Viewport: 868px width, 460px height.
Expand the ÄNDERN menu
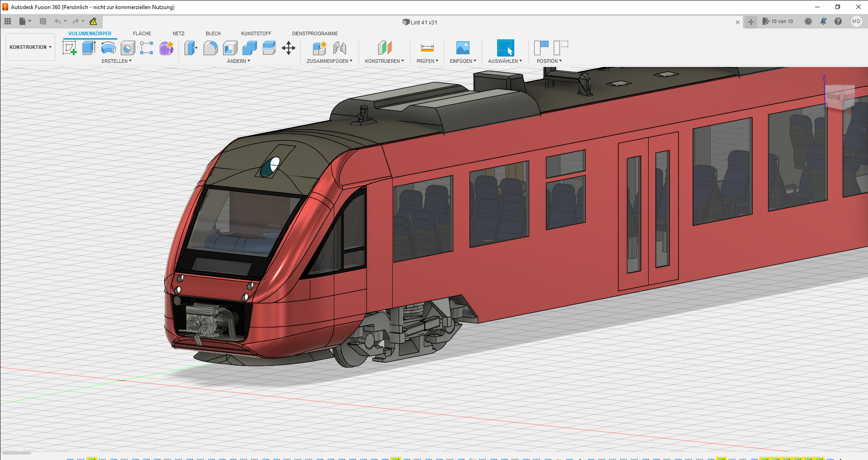(238, 61)
